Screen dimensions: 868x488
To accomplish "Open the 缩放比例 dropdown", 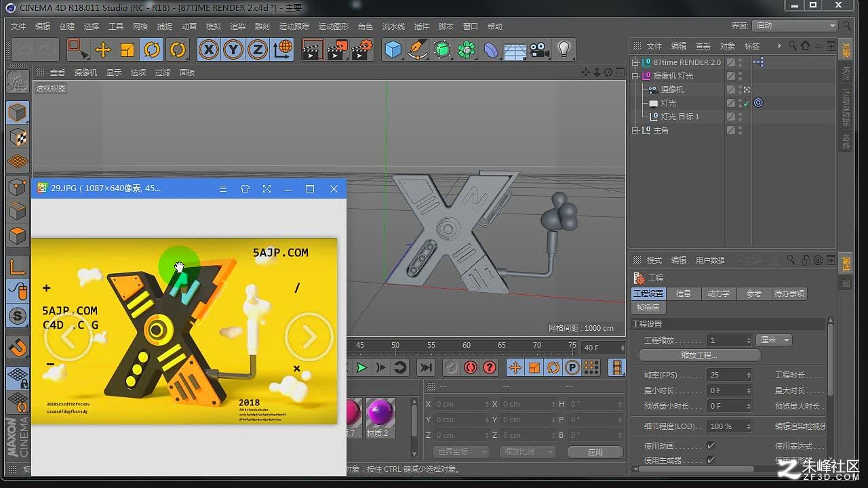I will (527, 451).
